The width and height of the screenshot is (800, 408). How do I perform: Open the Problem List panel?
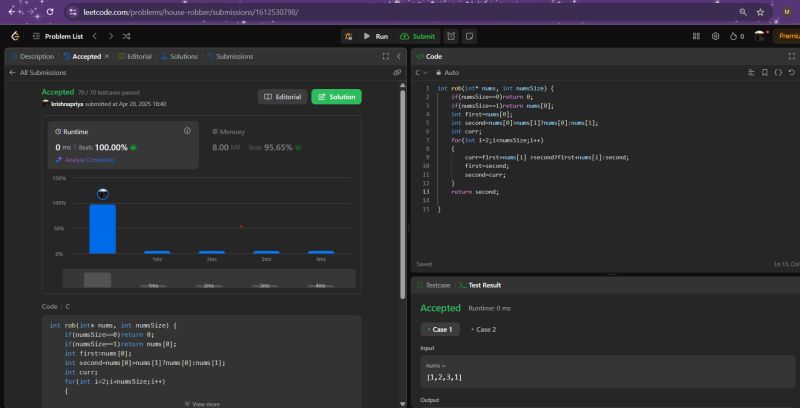point(58,36)
